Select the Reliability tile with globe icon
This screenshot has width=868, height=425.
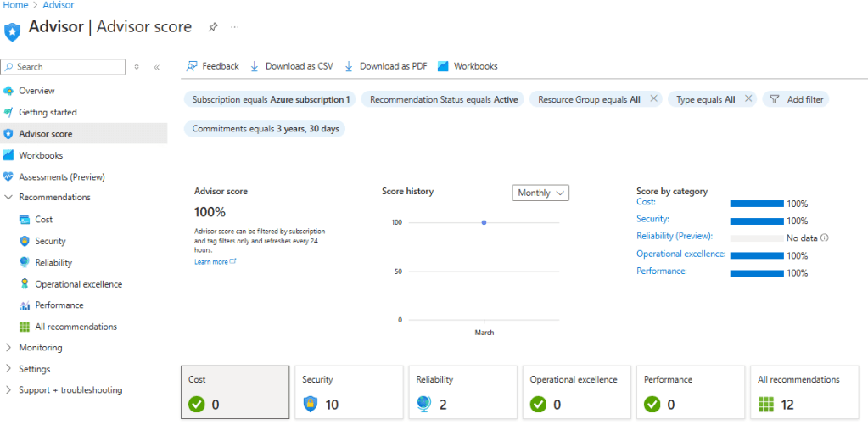(x=462, y=393)
